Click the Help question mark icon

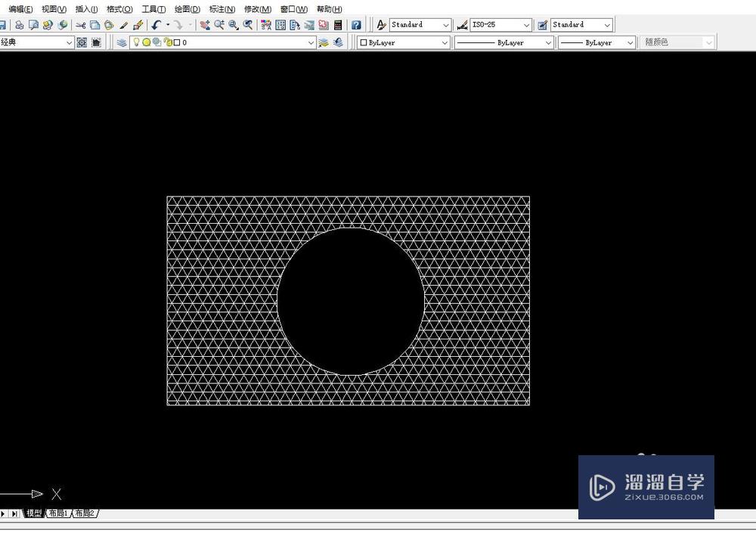(356, 25)
